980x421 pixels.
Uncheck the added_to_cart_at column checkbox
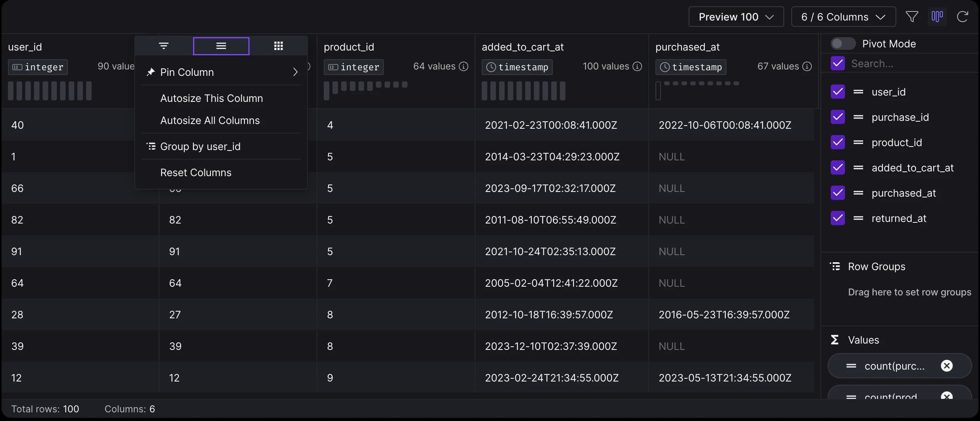point(837,167)
